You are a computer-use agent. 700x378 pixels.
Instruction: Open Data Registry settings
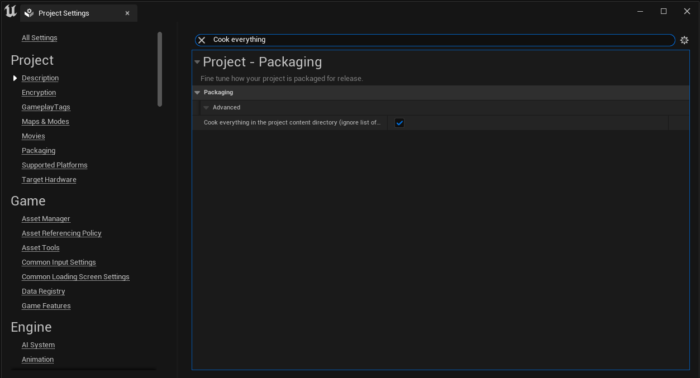(x=43, y=291)
